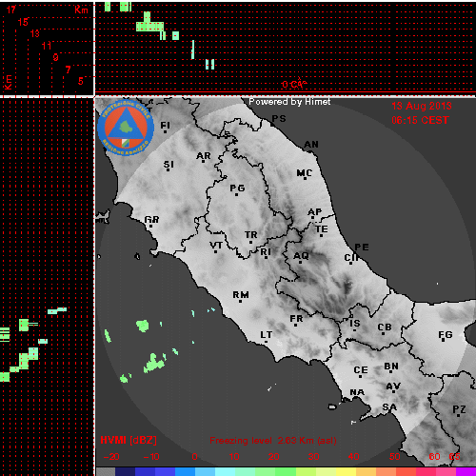Click the 7 km altitude label
The image size is (476, 476).
[68, 69]
